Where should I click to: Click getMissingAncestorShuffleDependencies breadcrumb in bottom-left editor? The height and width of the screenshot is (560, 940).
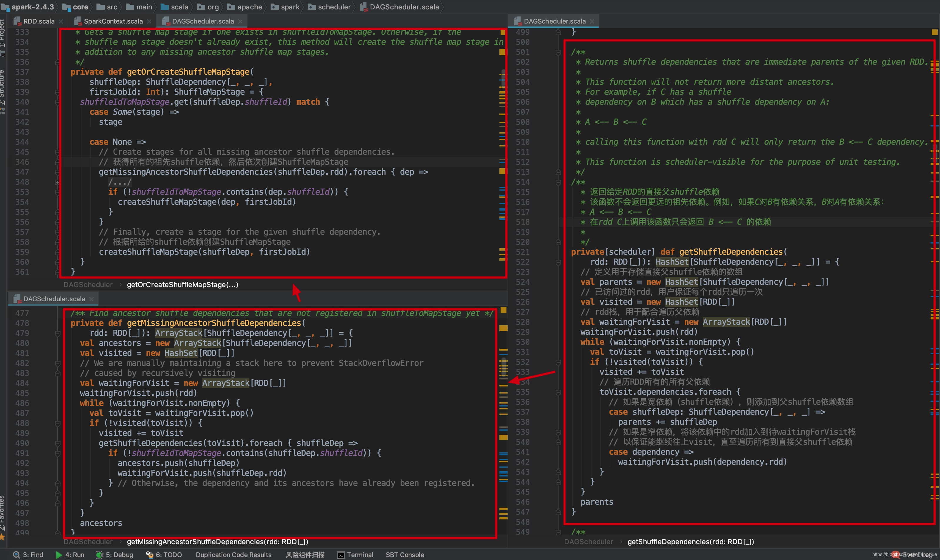pyautogui.click(x=217, y=542)
